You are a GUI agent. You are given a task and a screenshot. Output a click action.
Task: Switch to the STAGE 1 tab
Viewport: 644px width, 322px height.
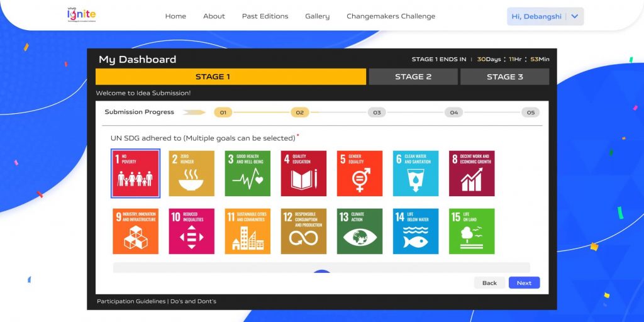(231, 77)
